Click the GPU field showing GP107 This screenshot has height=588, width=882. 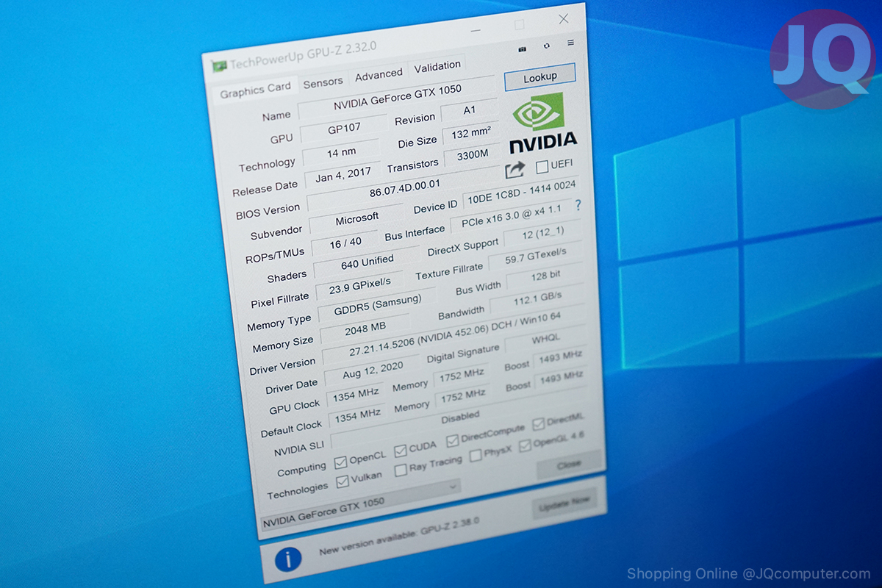pyautogui.click(x=344, y=129)
